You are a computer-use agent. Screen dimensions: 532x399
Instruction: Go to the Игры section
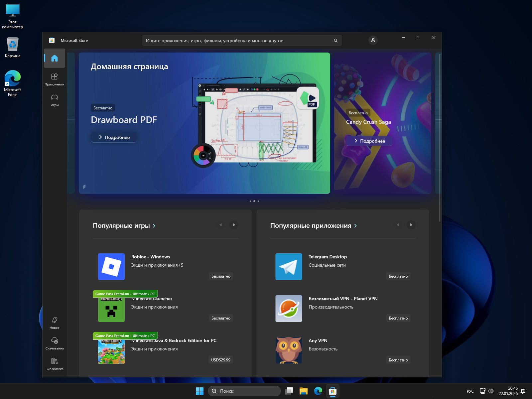55,100
